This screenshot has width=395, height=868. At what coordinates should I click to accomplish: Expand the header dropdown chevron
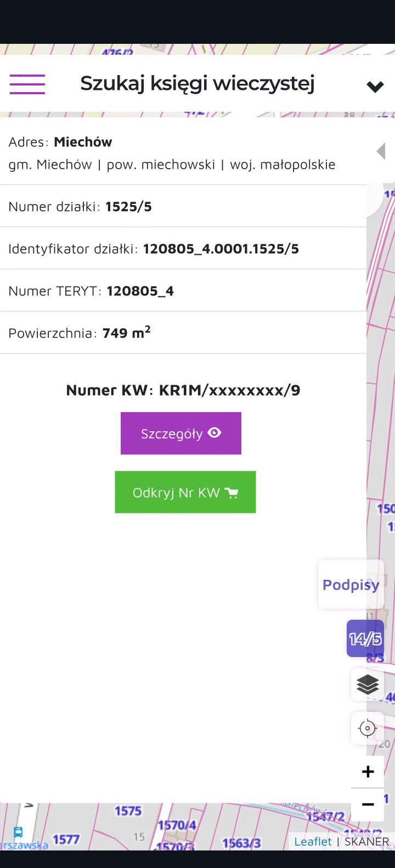coord(375,87)
